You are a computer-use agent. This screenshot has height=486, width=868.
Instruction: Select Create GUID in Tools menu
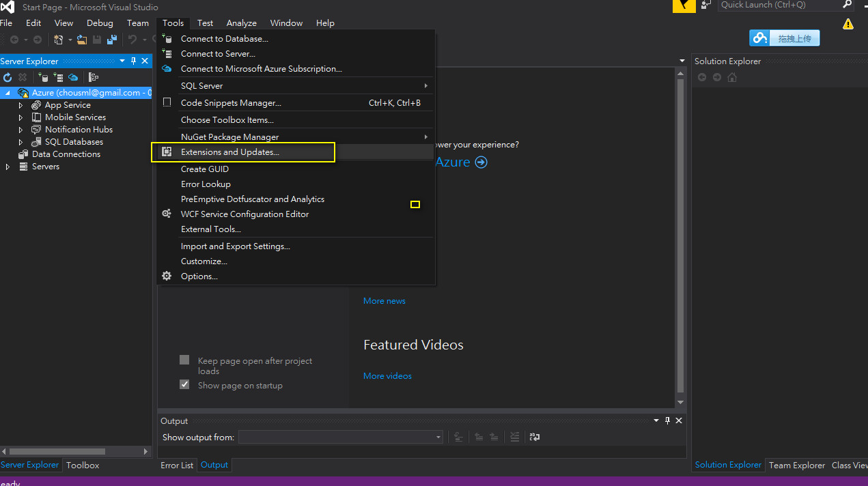[296, 169]
